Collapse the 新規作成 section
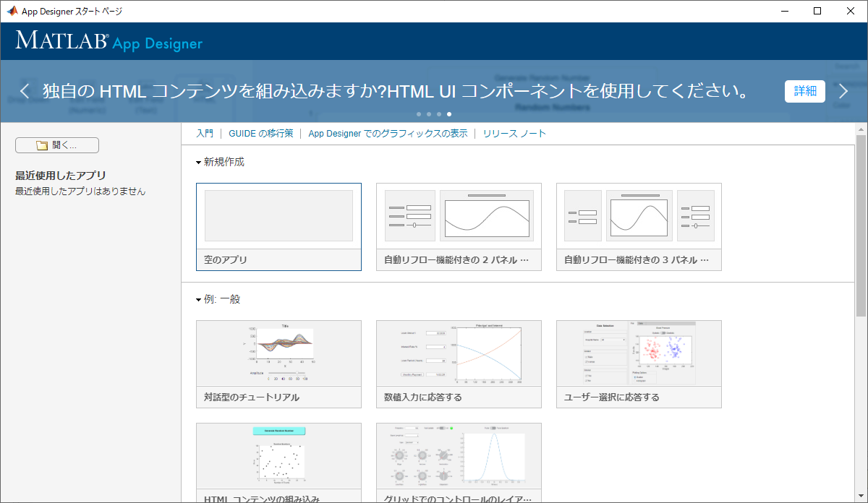Viewport: 868px width, 503px height. 197,162
